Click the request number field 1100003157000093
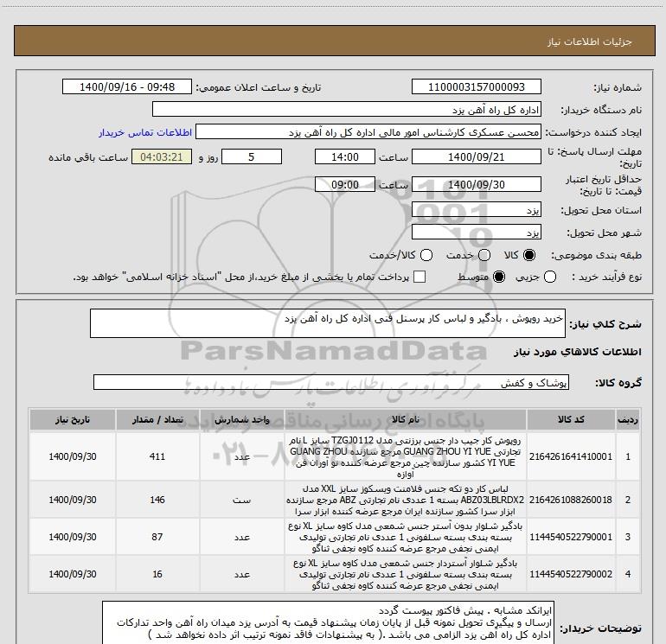Screen dimensions: 666x644 click(476, 86)
